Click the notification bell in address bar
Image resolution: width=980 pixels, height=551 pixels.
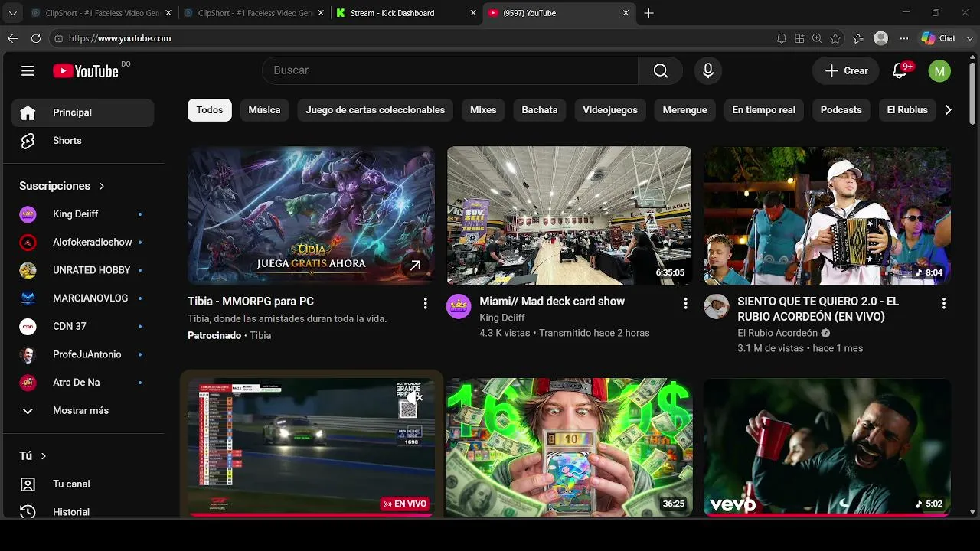[781, 38]
